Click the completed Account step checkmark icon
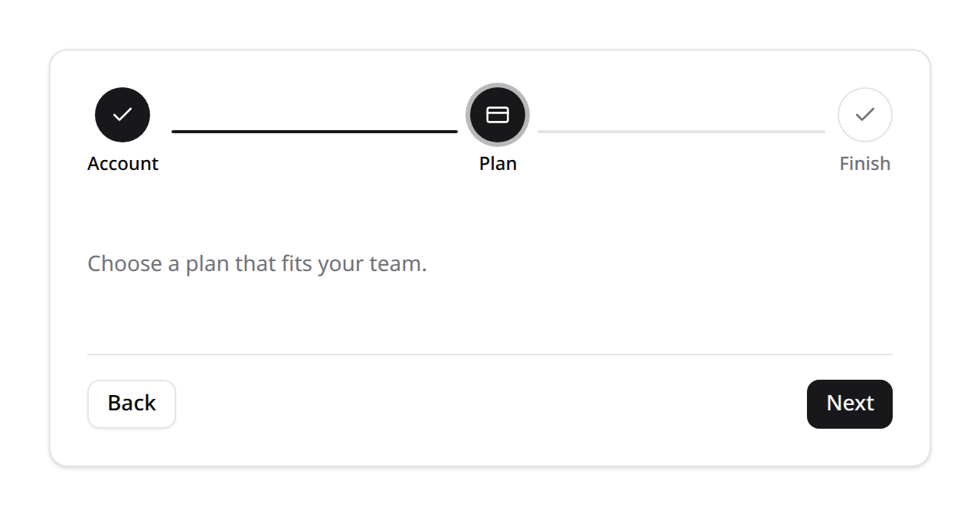This screenshot has width=980, height=516. (x=122, y=115)
